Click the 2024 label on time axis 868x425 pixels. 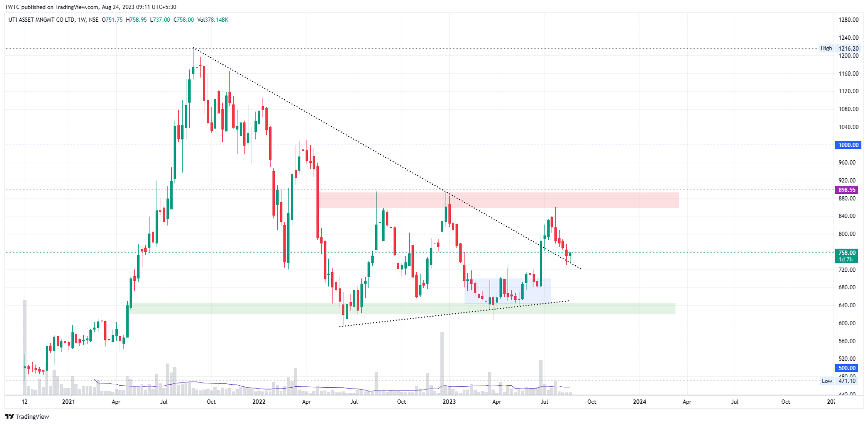click(x=640, y=402)
